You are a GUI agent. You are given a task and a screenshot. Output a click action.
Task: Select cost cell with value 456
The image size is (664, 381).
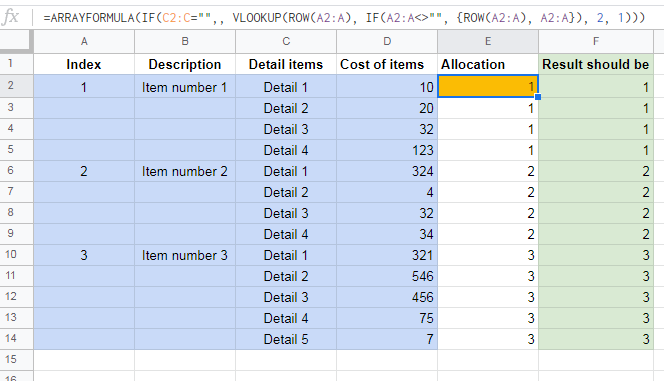coord(387,297)
